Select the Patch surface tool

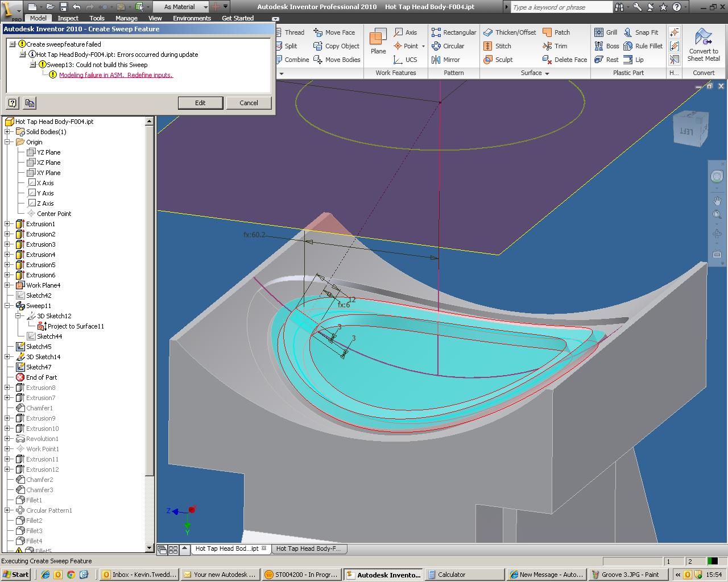point(556,32)
